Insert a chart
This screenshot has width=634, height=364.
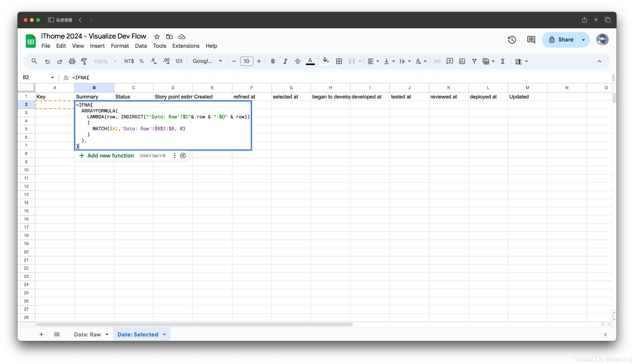462,61
